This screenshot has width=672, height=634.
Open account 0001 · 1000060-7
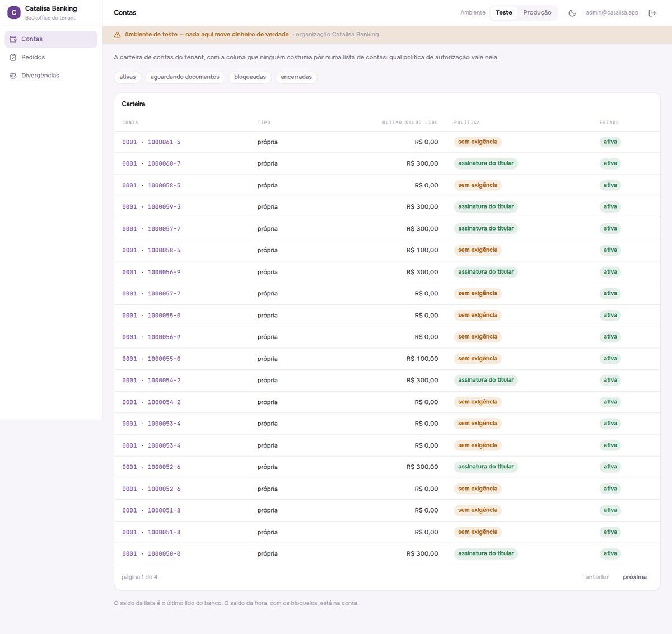tap(151, 164)
